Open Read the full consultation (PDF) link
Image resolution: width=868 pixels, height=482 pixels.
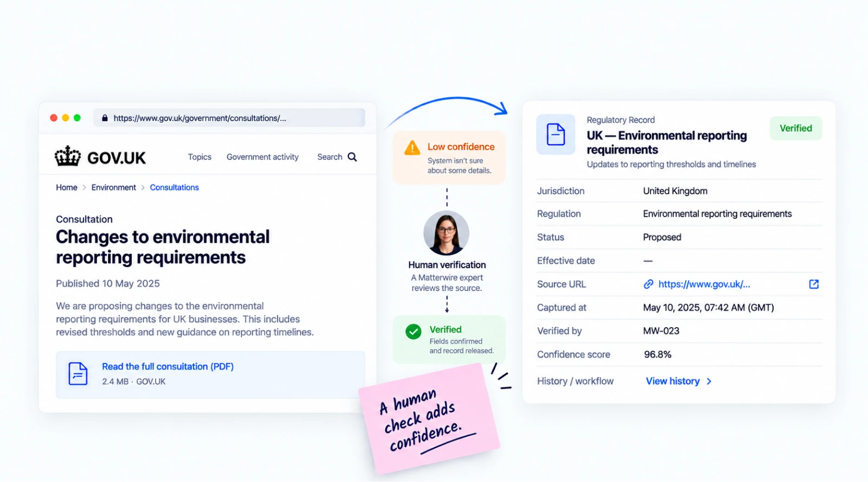point(168,366)
